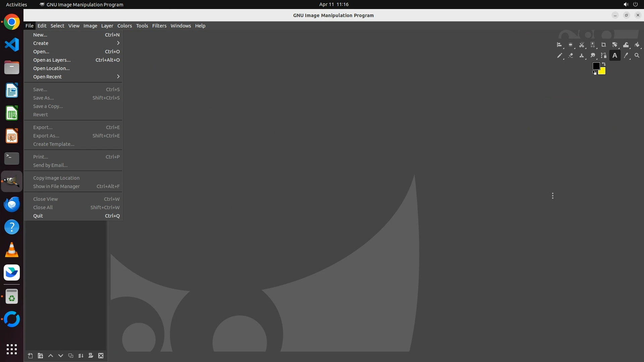This screenshot has width=644, height=362.
Task: Click the add layer mask icon
Action: [91, 356]
